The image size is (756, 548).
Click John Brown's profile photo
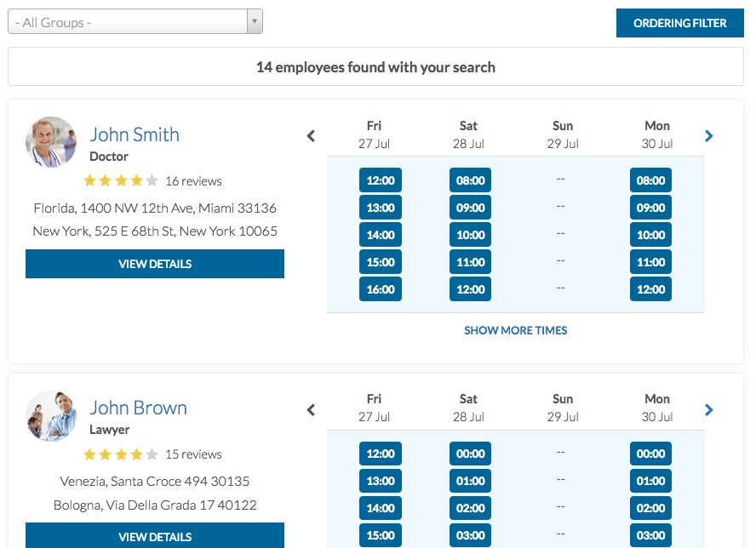point(51,416)
